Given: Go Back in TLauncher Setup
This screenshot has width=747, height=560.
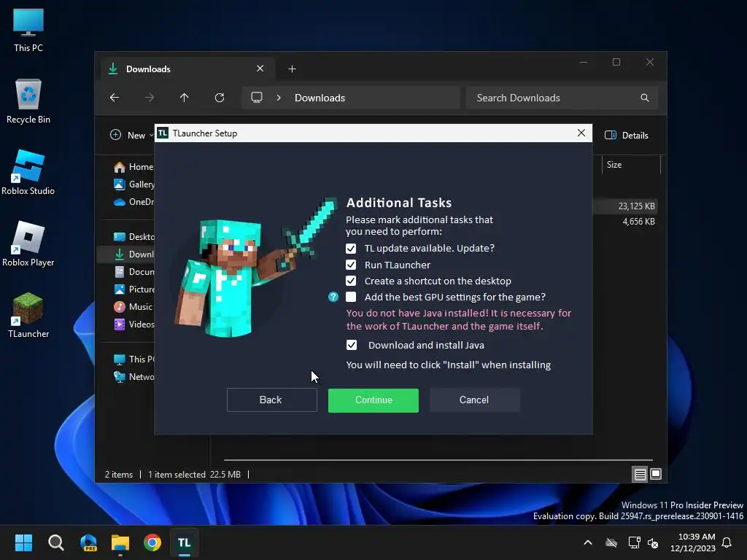Looking at the screenshot, I should [271, 400].
